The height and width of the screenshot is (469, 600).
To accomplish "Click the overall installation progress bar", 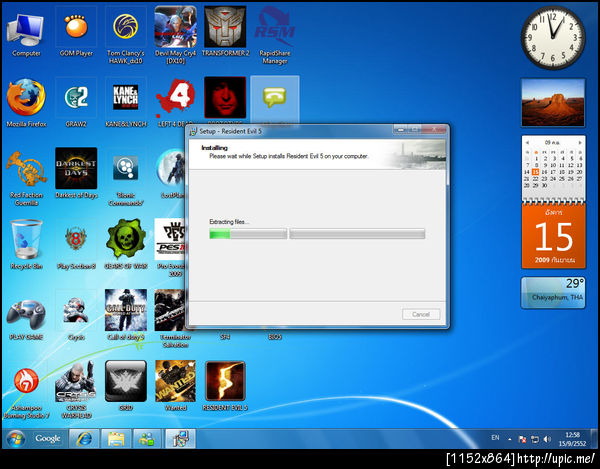I will [357, 234].
